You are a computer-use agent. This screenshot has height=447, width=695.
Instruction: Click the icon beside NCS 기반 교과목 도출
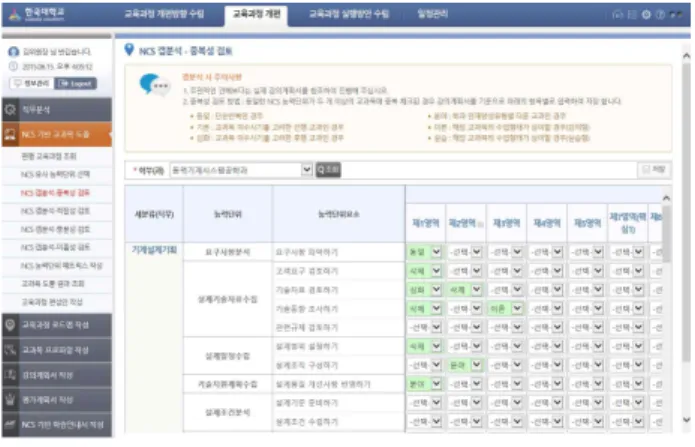point(11,134)
